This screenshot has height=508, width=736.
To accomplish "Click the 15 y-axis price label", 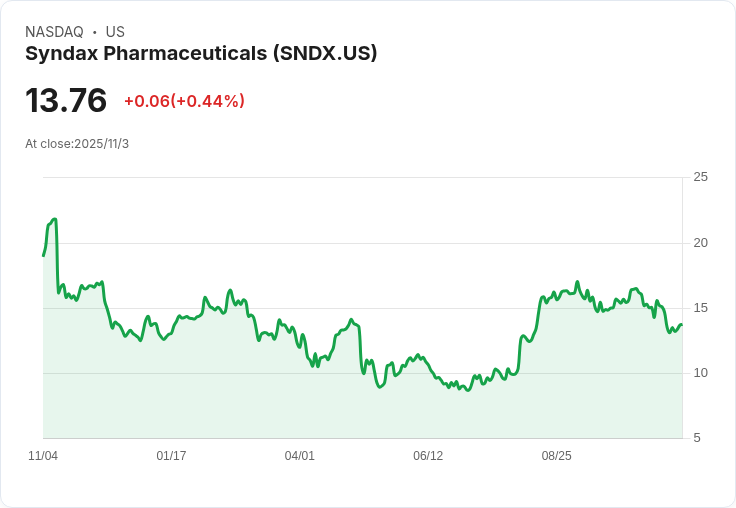I will pos(700,308).
